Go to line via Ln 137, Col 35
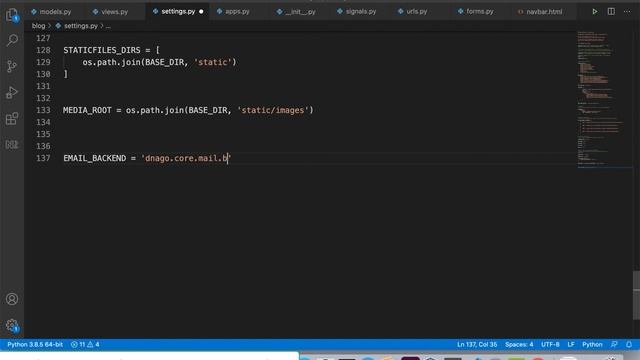The width and height of the screenshot is (640, 360). pos(477,344)
